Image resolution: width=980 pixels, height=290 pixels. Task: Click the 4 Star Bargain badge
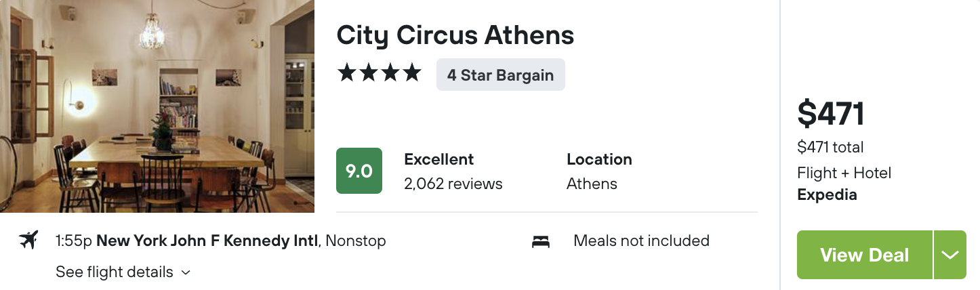pyautogui.click(x=501, y=75)
